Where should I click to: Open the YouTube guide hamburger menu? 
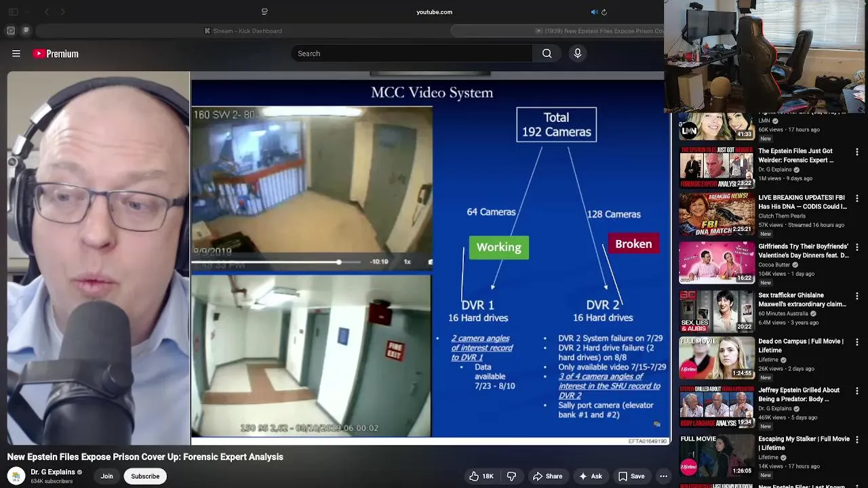[16, 54]
